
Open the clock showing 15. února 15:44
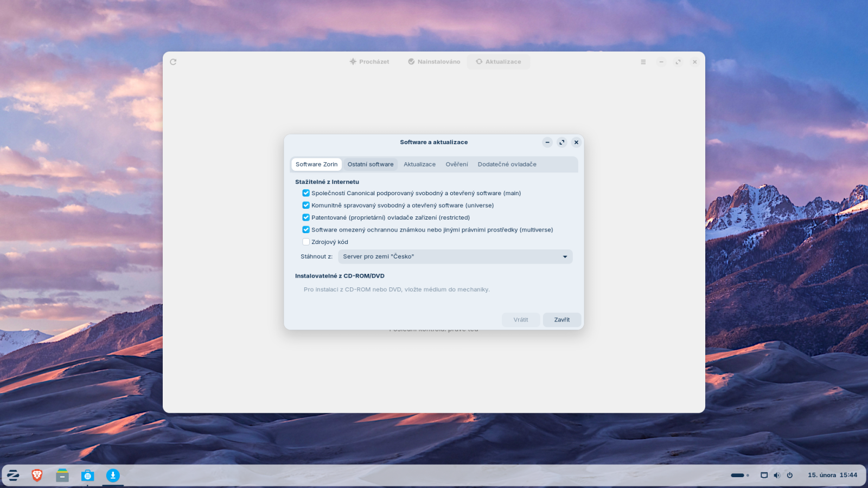pos(832,475)
